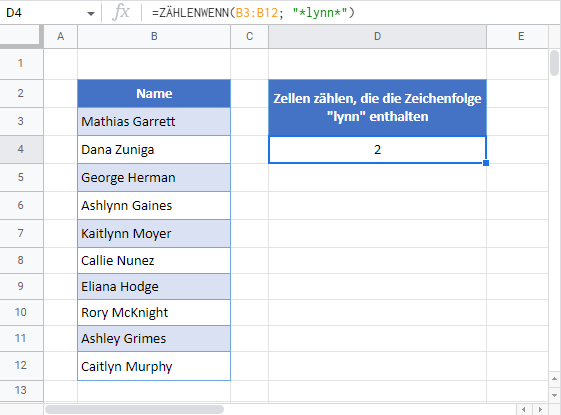The image size is (561, 415).
Task: Click the vertical scrollbar thumb
Action: pos(554,63)
